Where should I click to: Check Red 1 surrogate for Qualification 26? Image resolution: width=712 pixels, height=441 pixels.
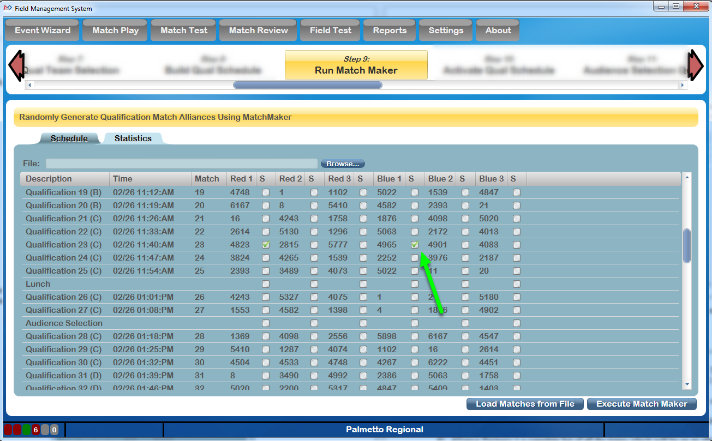266,297
